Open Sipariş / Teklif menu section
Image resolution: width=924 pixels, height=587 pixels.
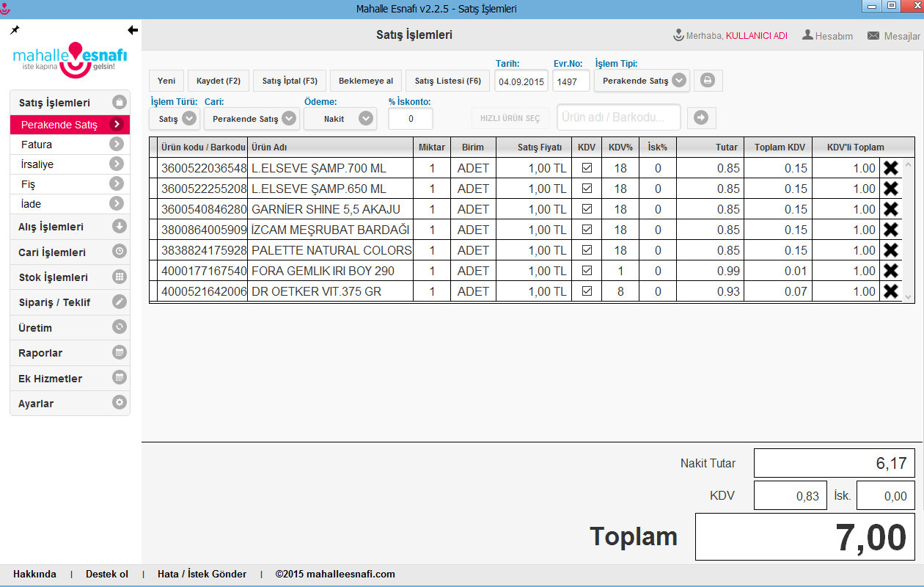coord(70,302)
